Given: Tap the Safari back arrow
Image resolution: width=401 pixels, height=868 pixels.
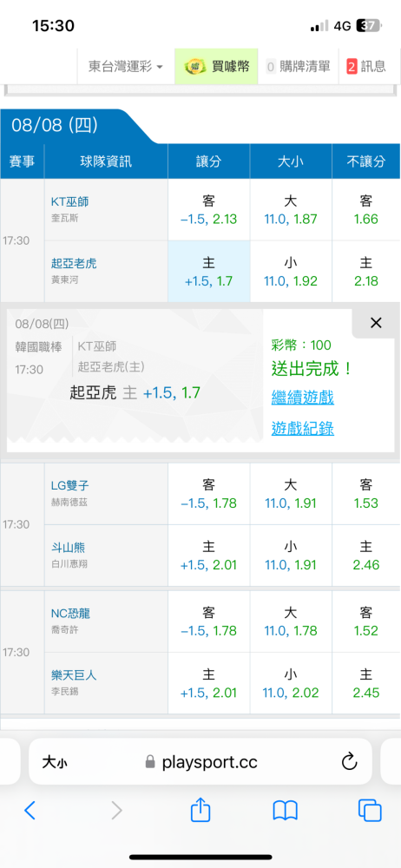Looking at the screenshot, I should click(x=30, y=811).
